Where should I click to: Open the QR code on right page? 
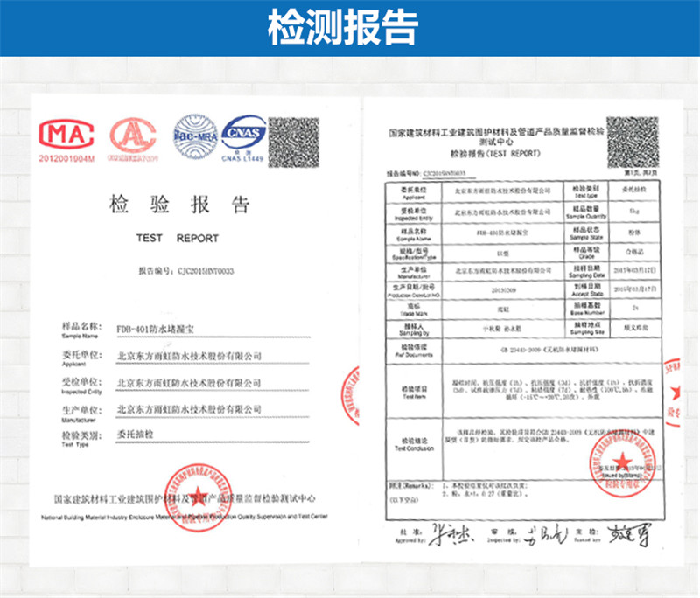632,138
